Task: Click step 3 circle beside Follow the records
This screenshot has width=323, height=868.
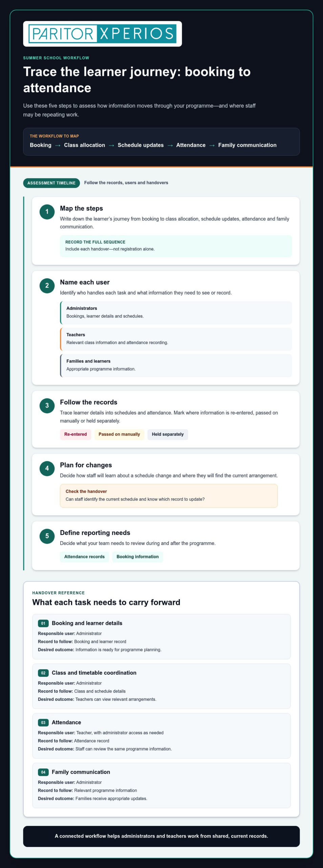Action: pyautogui.click(x=47, y=406)
